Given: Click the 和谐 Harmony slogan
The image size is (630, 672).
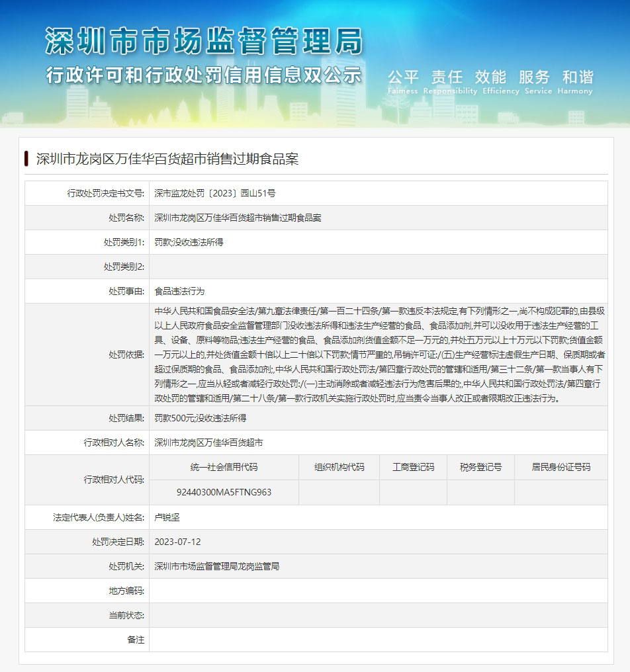Looking at the screenshot, I should (x=575, y=82).
